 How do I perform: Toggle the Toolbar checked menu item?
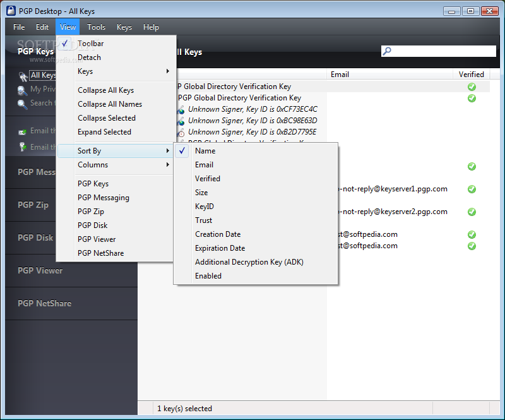click(x=117, y=43)
